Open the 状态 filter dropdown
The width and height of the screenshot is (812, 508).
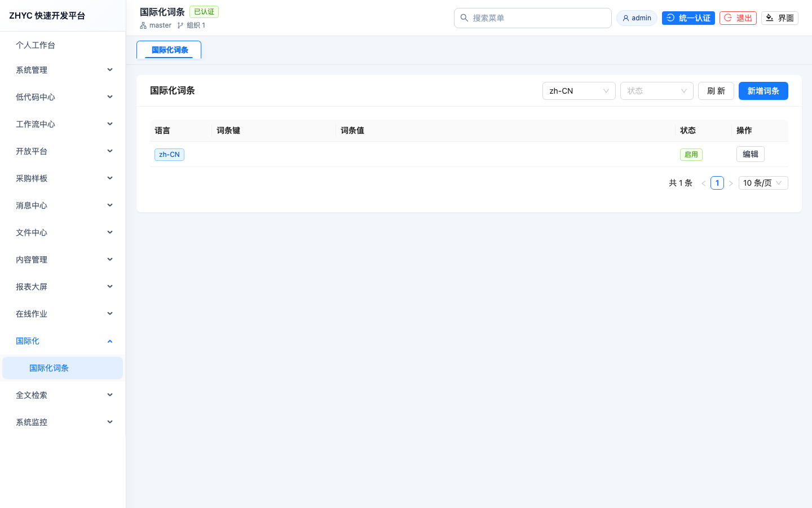(x=656, y=91)
